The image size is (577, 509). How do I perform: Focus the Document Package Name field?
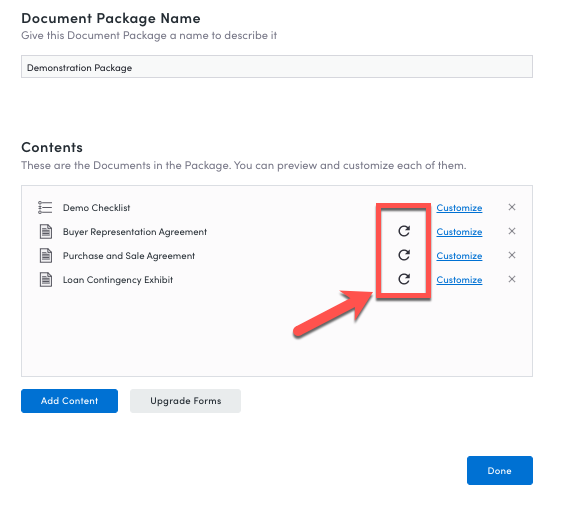277,67
